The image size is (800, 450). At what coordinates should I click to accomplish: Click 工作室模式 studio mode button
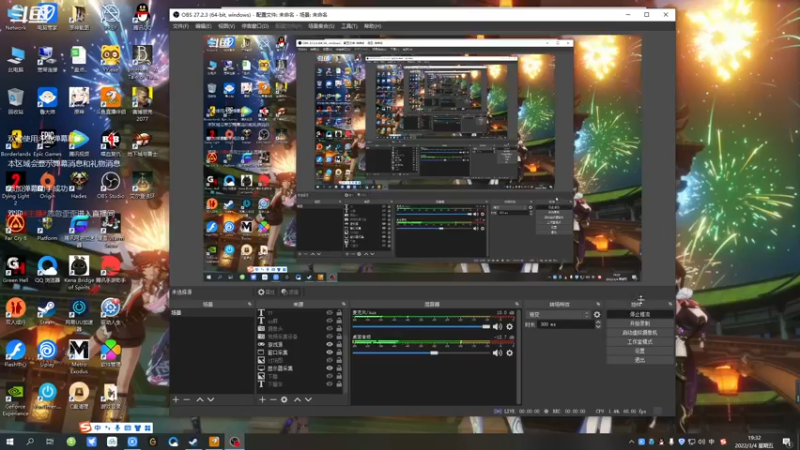pos(640,342)
